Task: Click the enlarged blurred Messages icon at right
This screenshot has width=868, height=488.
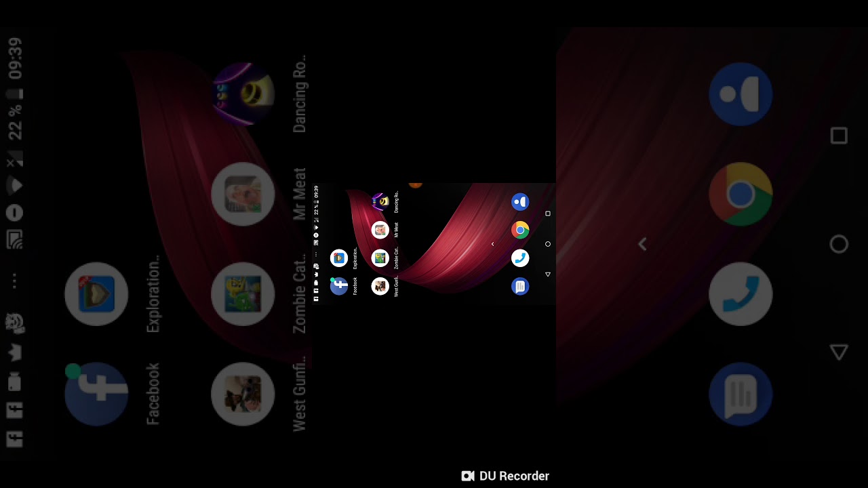Action: (741, 394)
